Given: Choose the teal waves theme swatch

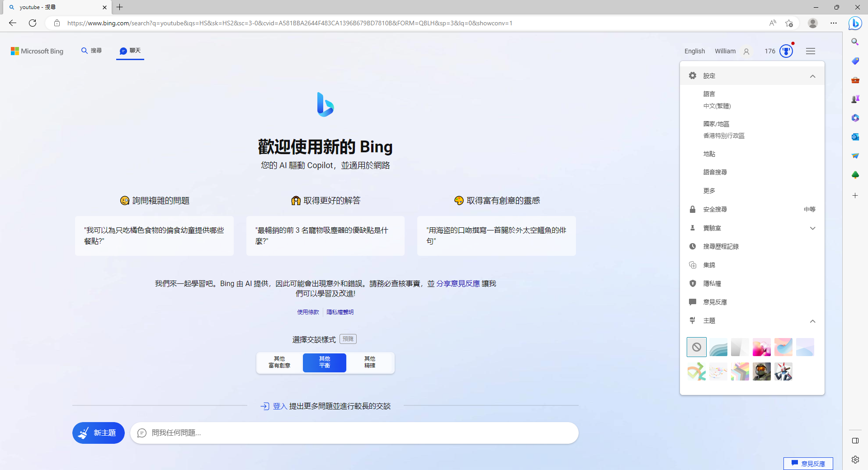Looking at the screenshot, I should tap(718, 347).
